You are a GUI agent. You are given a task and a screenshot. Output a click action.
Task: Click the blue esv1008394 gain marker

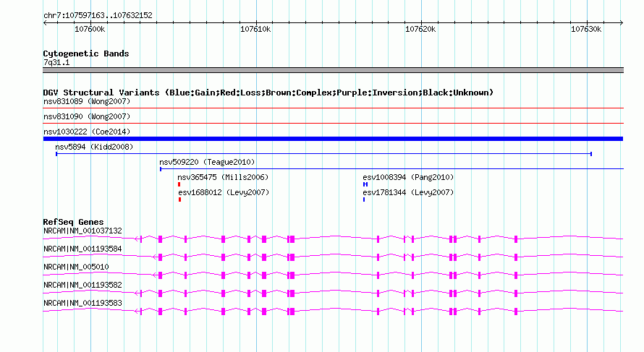point(365,184)
